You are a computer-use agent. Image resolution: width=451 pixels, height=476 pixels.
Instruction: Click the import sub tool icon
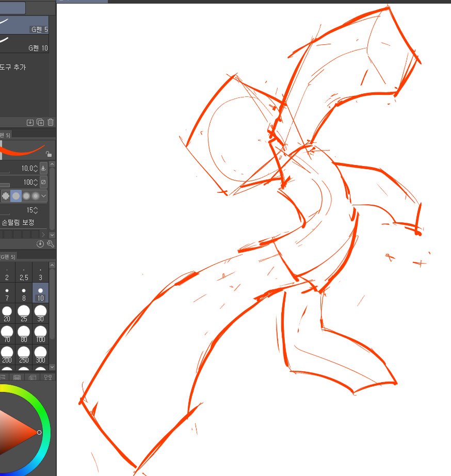pyautogui.click(x=30, y=122)
